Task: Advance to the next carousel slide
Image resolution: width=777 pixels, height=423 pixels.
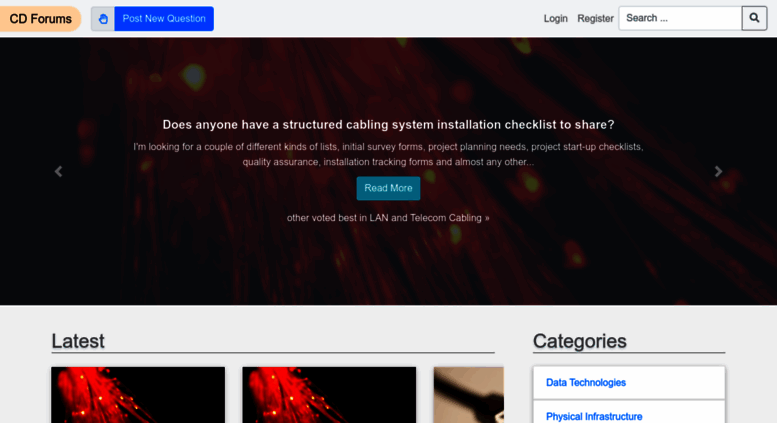Action: 718,171
